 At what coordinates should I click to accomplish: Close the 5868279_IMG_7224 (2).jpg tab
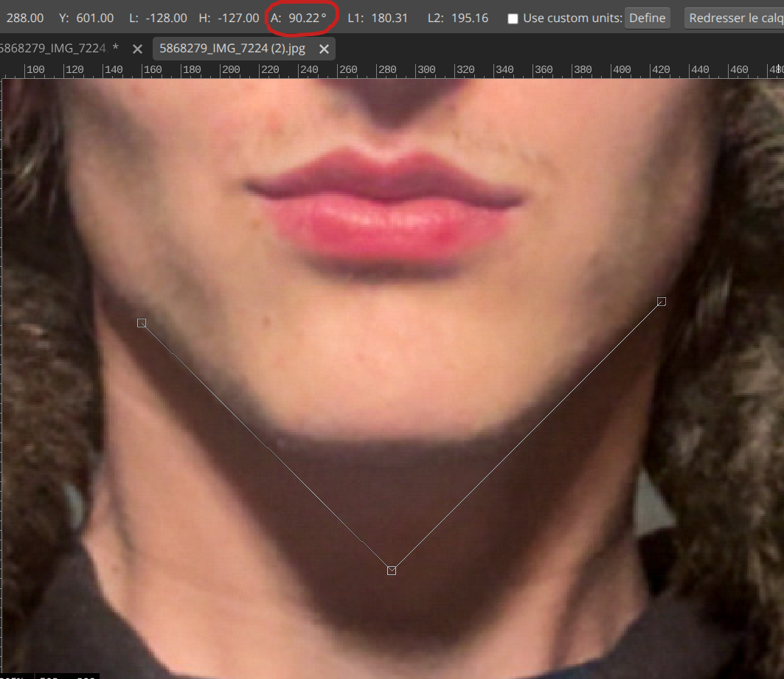323,49
